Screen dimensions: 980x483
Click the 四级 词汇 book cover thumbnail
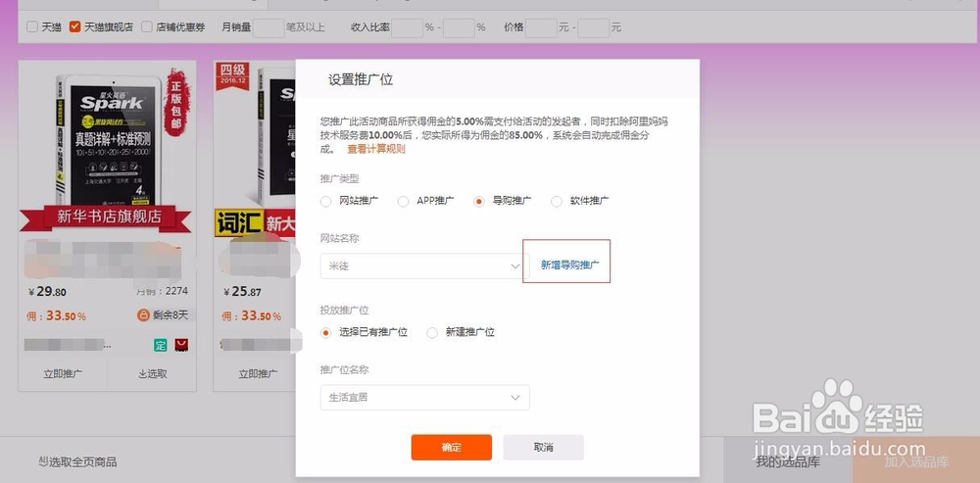[255, 149]
